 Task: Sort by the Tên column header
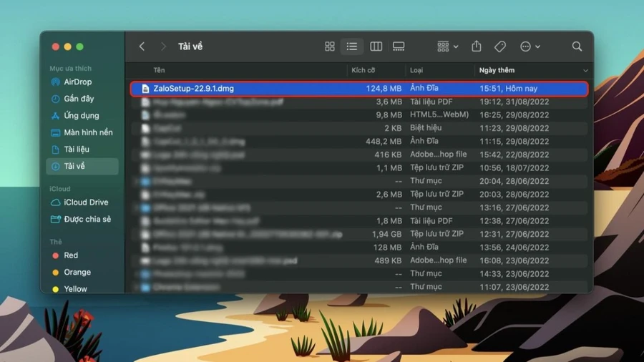pyautogui.click(x=160, y=70)
